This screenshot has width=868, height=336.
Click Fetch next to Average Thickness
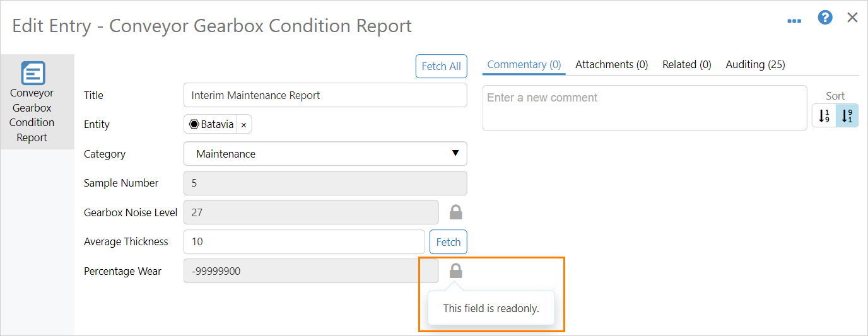[x=449, y=241]
